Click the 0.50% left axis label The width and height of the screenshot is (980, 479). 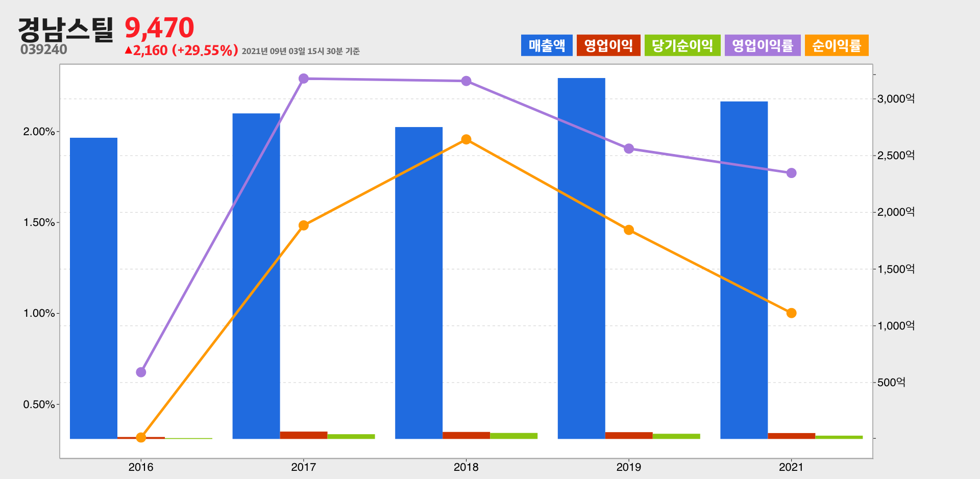(x=39, y=405)
